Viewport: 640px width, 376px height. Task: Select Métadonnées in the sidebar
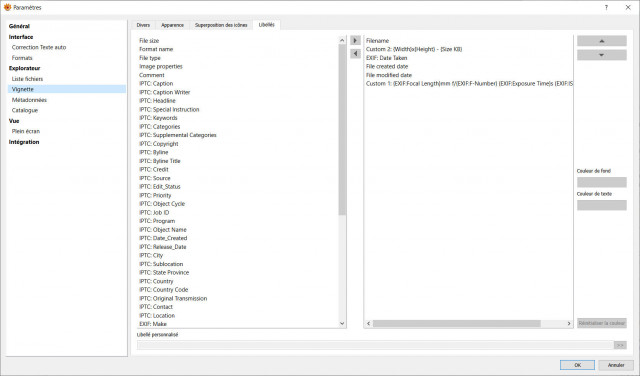point(29,100)
